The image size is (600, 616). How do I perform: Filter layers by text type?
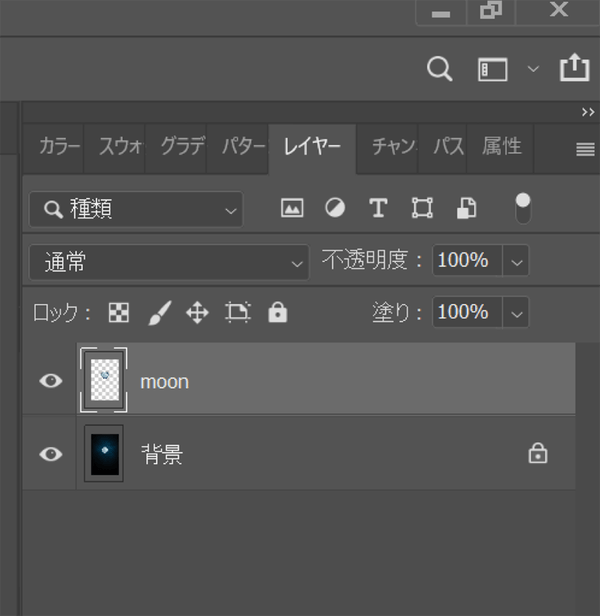pos(378,208)
